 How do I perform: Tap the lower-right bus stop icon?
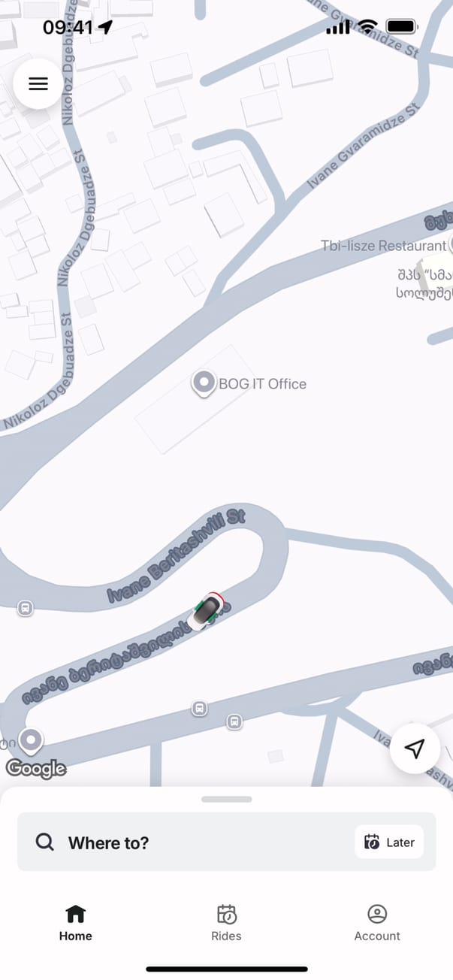[234, 722]
